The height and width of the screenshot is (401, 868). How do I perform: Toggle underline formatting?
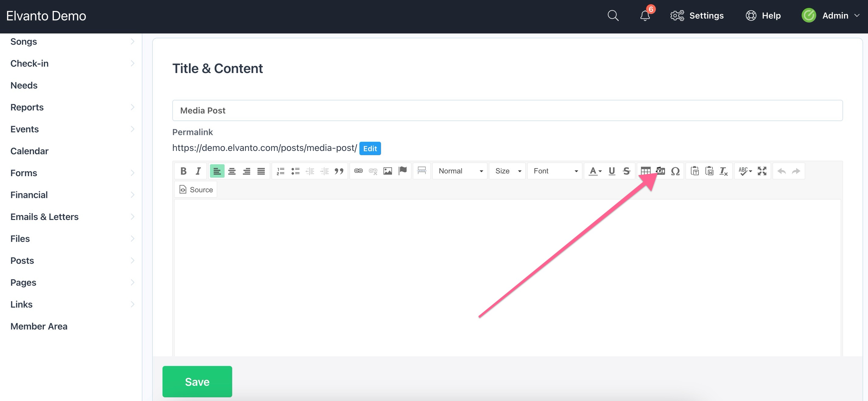click(611, 171)
